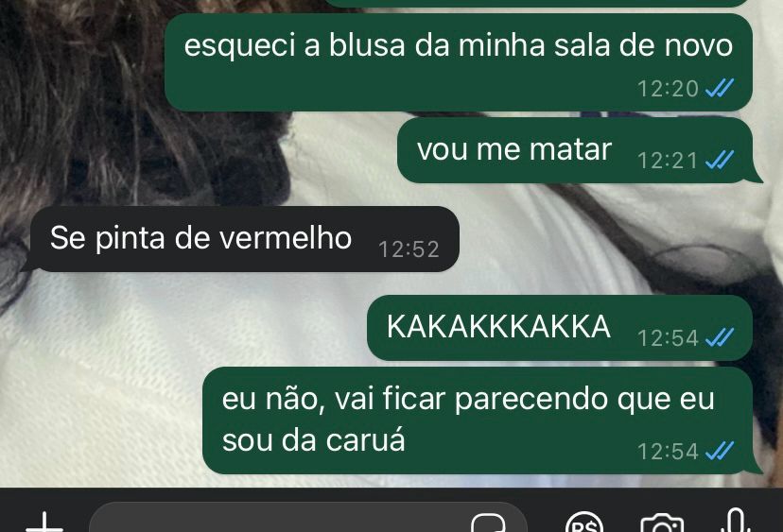Tap the 12:20 timestamp on blusa message
The height and width of the screenshot is (532, 783).
[668, 89]
